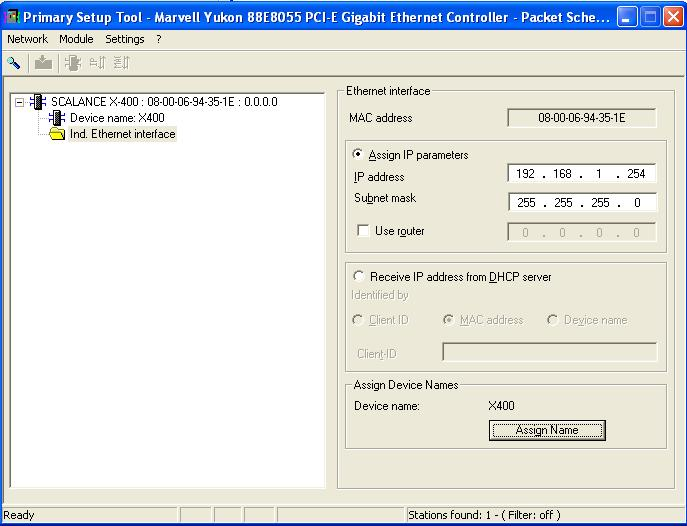The height and width of the screenshot is (526, 687).
Task: Select 'Ind. Ethernet interface' tree entry
Action: (x=123, y=134)
